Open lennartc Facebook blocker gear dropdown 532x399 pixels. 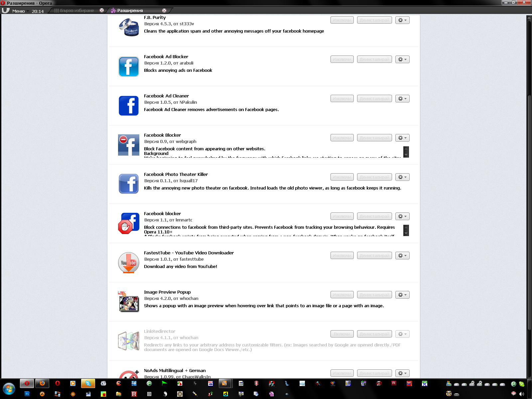click(402, 216)
